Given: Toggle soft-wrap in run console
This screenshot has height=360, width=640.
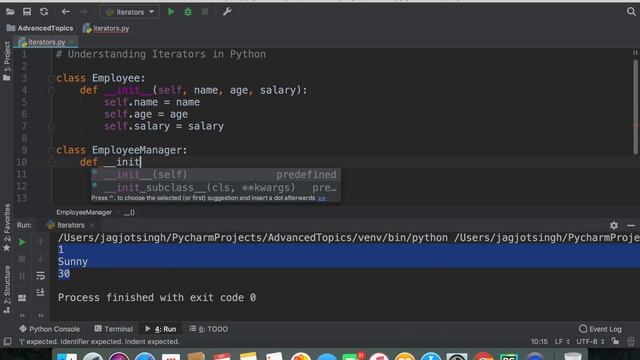Looking at the screenshot, I should point(40,276).
